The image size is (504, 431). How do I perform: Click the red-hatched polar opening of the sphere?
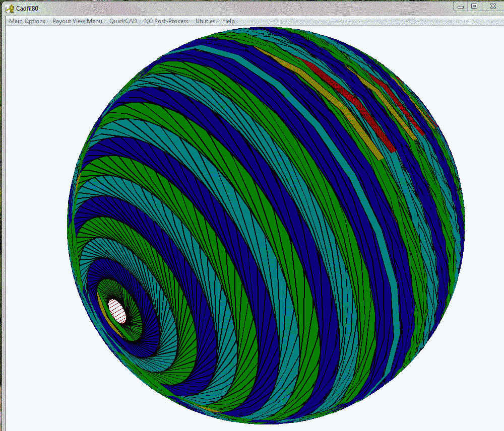coord(117,311)
